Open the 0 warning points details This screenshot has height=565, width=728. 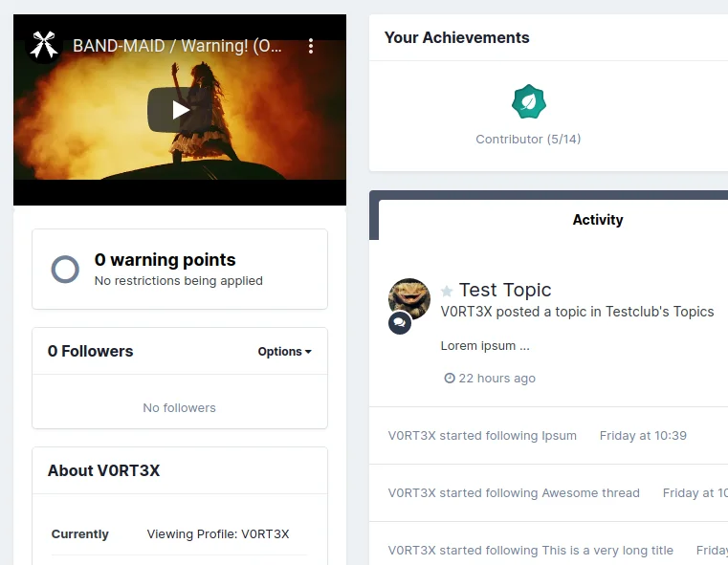point(165,260)
